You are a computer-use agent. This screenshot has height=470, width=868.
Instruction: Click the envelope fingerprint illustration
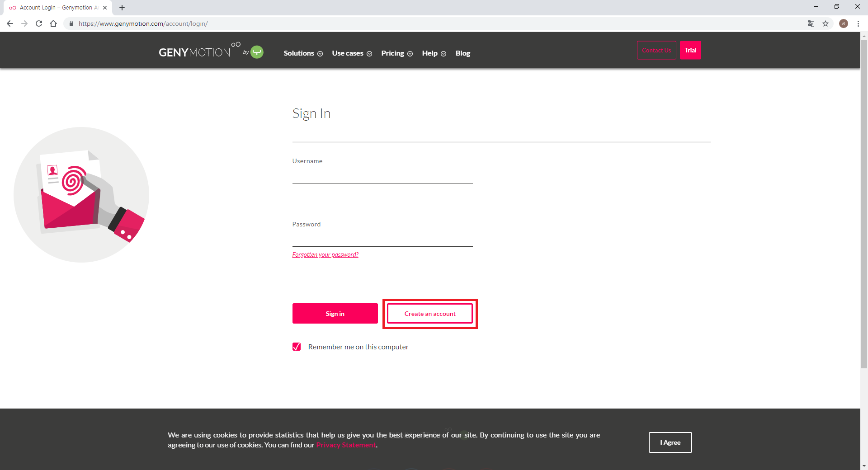(81, 195)
